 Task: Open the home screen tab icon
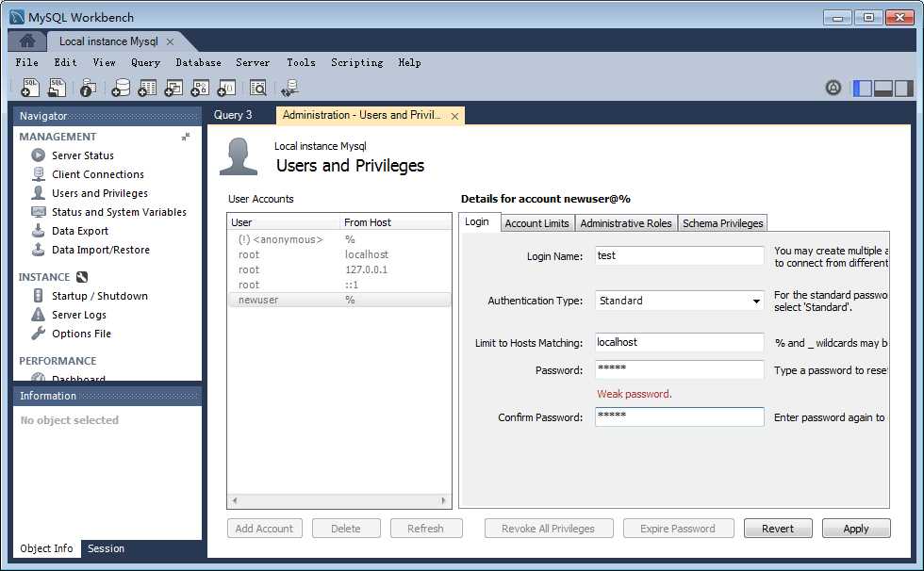[27, 41]
